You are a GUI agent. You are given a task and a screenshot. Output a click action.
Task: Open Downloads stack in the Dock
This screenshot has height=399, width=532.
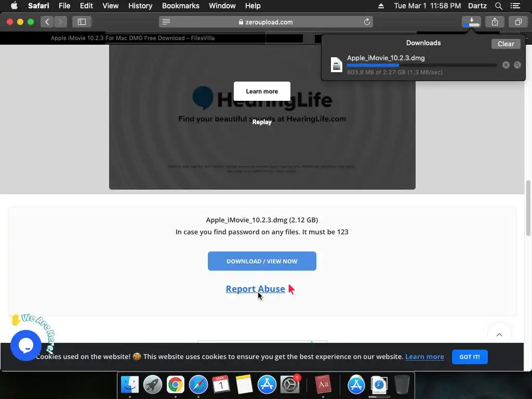click(x=379, y=385)
